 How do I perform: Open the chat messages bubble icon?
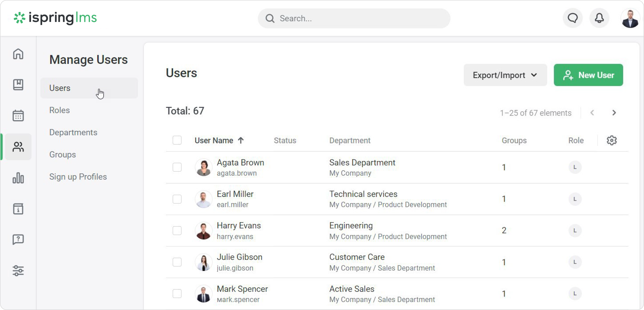[573, 18]
